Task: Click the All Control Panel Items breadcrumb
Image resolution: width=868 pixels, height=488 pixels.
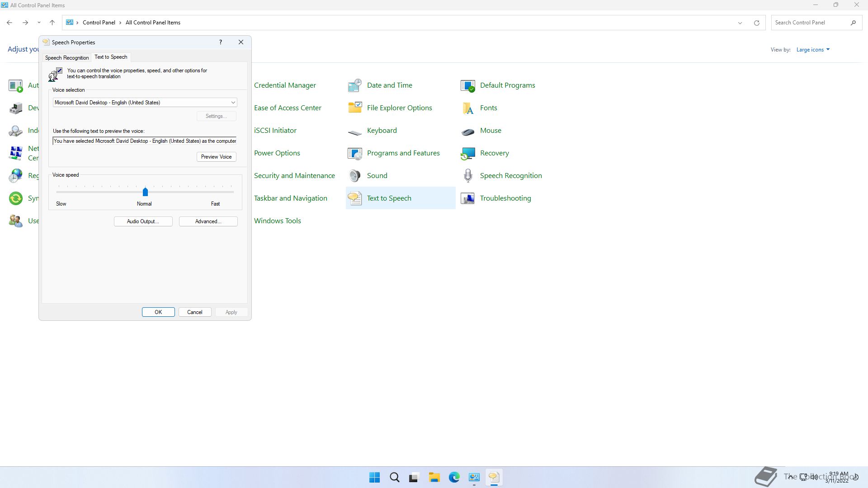Action: pyautogui.click(x=153, y=23)
